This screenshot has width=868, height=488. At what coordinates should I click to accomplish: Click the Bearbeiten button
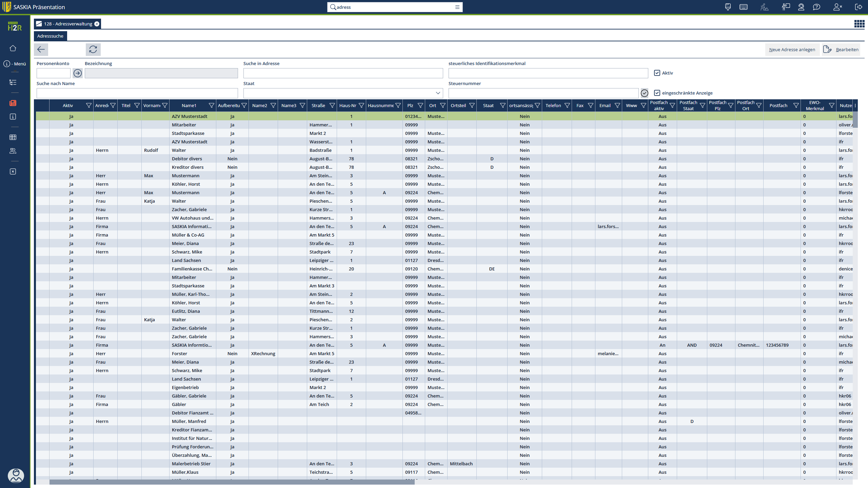point(841,49)
